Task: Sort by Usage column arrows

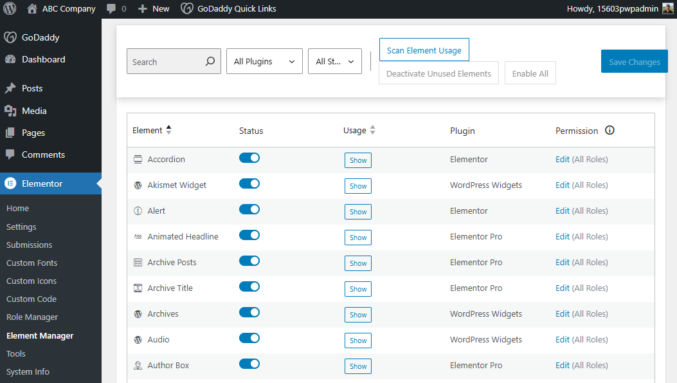Action: (373, 130)
